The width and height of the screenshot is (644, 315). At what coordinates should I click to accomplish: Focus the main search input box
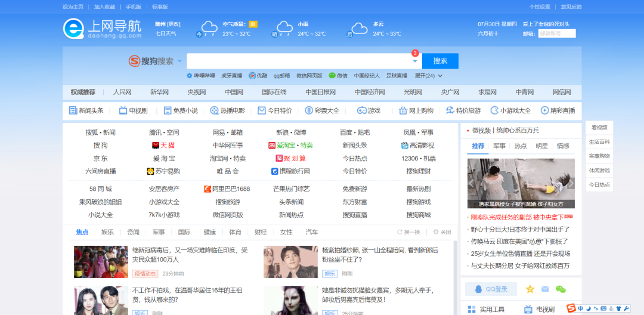pyautogui.click(x=304, y=61)
